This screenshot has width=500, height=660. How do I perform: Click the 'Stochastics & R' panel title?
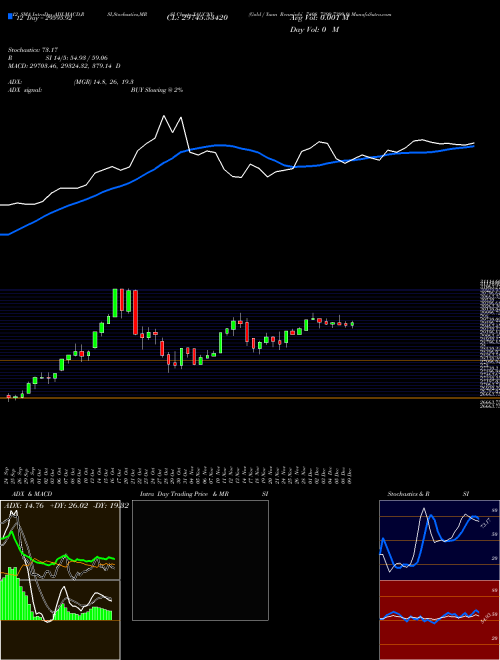pyautogui.click(x=409, y=494)
